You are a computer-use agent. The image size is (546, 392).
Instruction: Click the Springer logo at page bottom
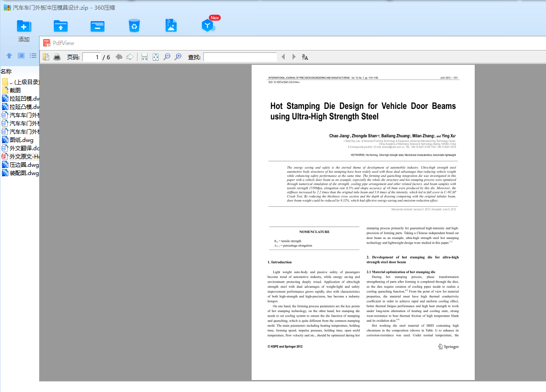(448, 347)
